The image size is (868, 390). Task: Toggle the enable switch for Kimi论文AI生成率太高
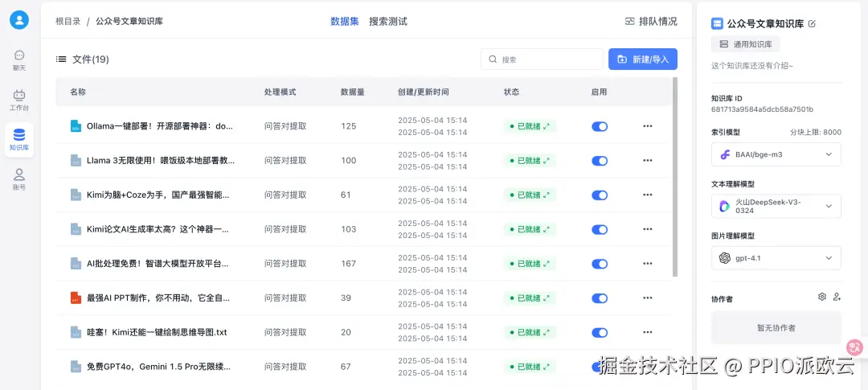[x=600, y=229]
